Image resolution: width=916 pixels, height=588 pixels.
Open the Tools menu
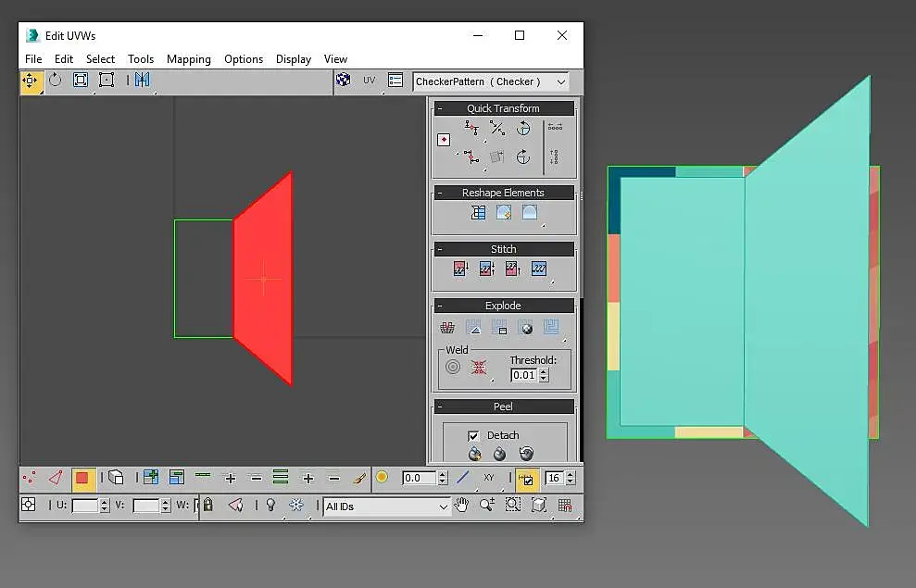pyautogui.click(x=141, y=59)
